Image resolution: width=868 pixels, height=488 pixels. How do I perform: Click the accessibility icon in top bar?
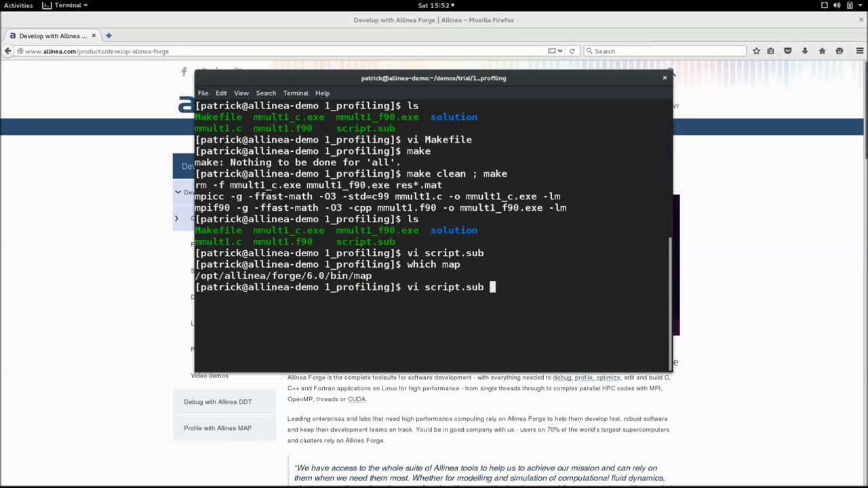(825, 5)
